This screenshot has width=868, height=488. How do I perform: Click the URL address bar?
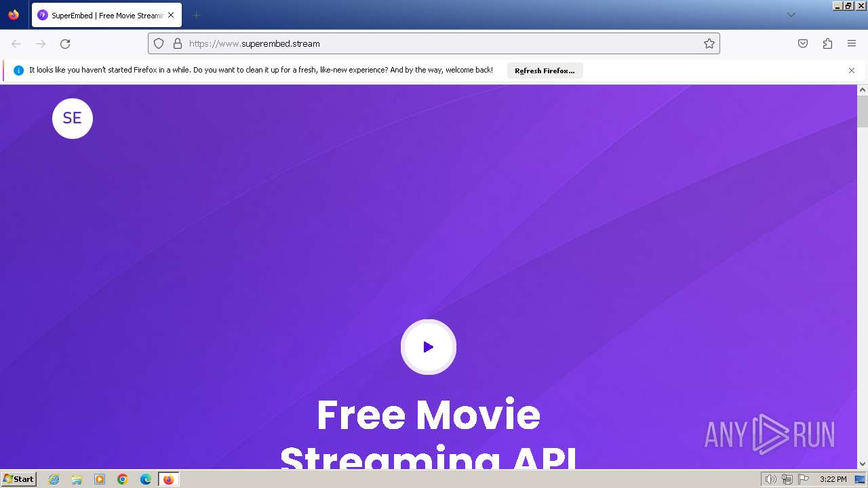pyautogui.click(x=434, y=43)
